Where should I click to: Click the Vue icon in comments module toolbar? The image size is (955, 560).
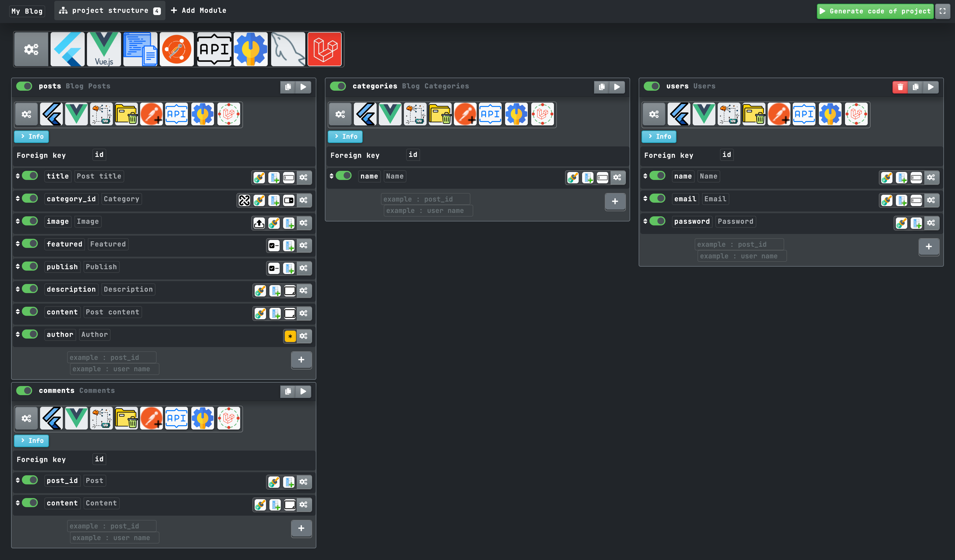[76, 418]
